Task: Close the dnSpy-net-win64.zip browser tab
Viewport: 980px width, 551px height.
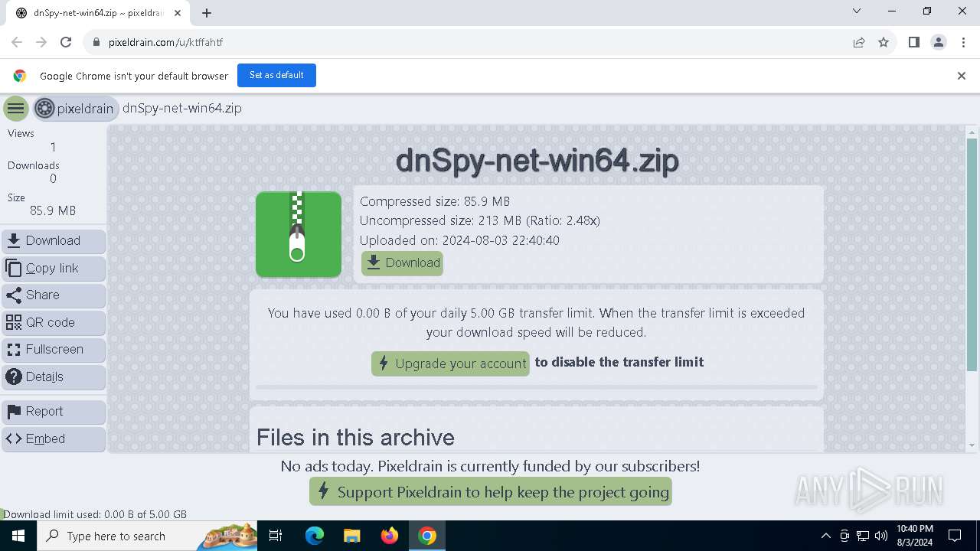Action: 176,13
